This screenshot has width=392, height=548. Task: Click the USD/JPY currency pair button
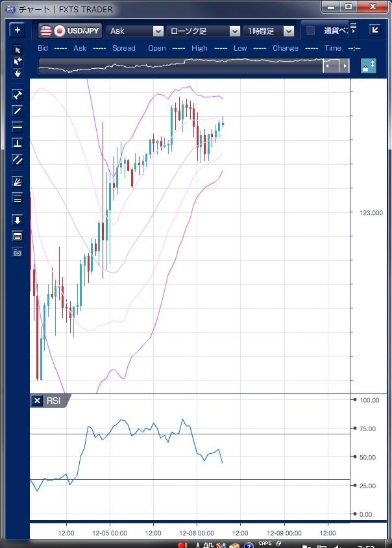coord(69,31)
